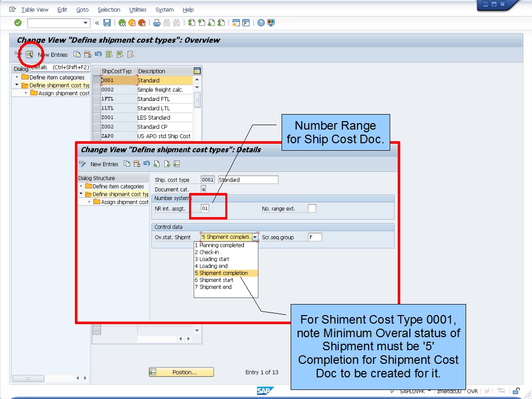Click the Undo icon in the Details window
The height and width of the screenshot is (399, 532).
[x=147, y=164]
